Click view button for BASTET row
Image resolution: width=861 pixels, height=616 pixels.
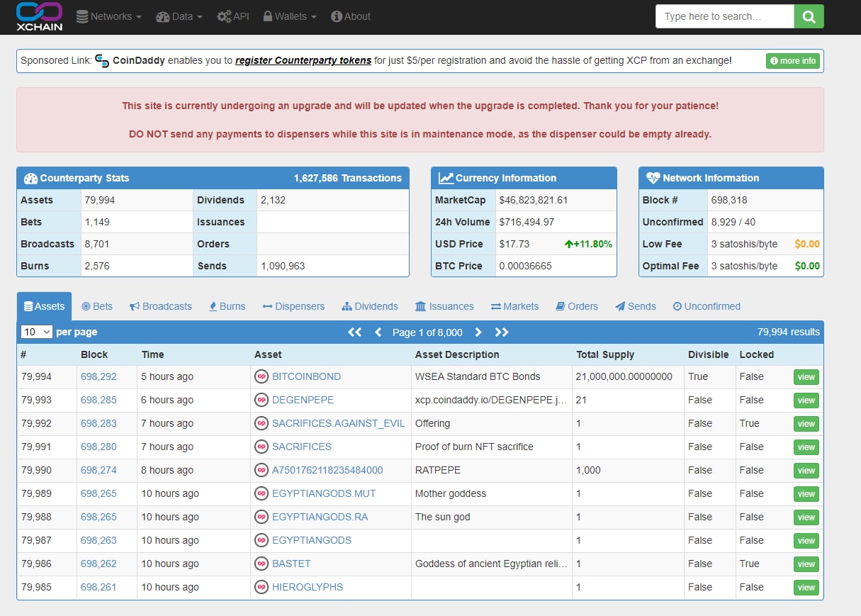click(806, 564)
